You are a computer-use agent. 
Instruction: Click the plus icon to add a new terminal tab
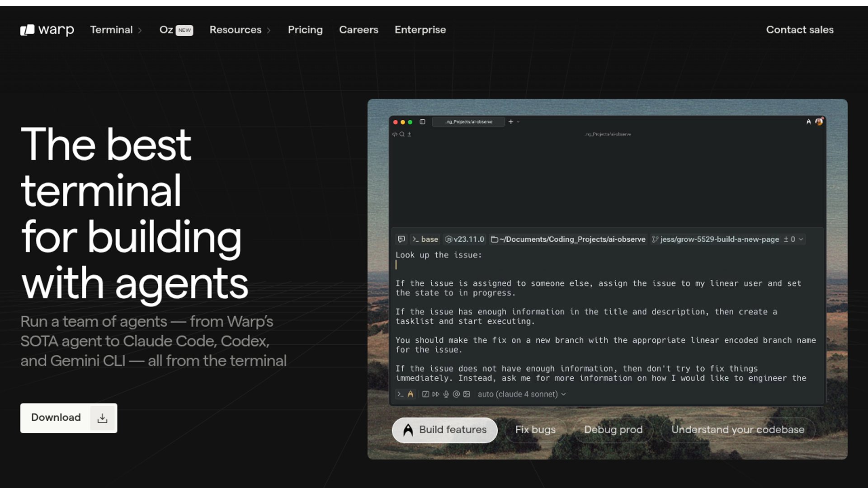[x=511, y=122]
